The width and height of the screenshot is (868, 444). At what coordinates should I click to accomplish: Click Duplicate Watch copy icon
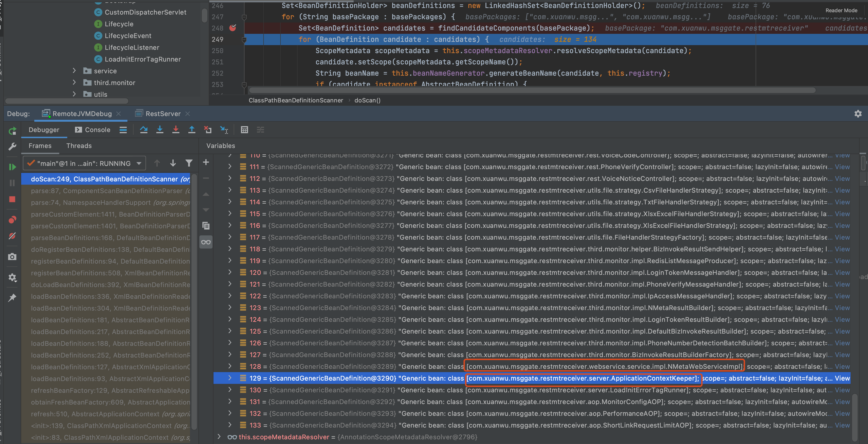pos(206,226)
